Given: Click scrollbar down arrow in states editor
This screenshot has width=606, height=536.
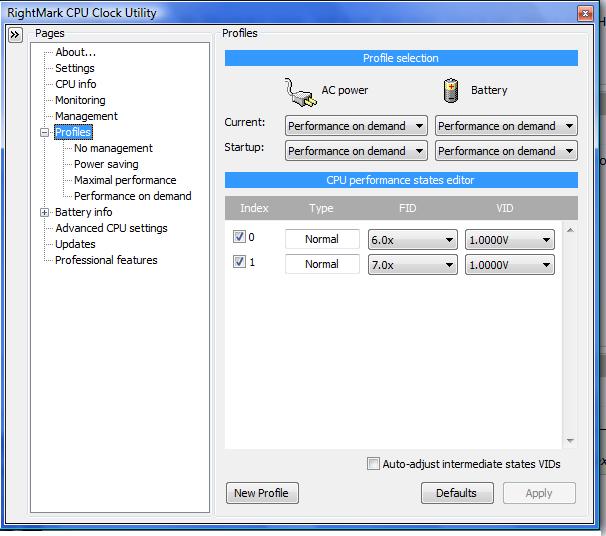Looking at the screenshot, I should point(570,441).
